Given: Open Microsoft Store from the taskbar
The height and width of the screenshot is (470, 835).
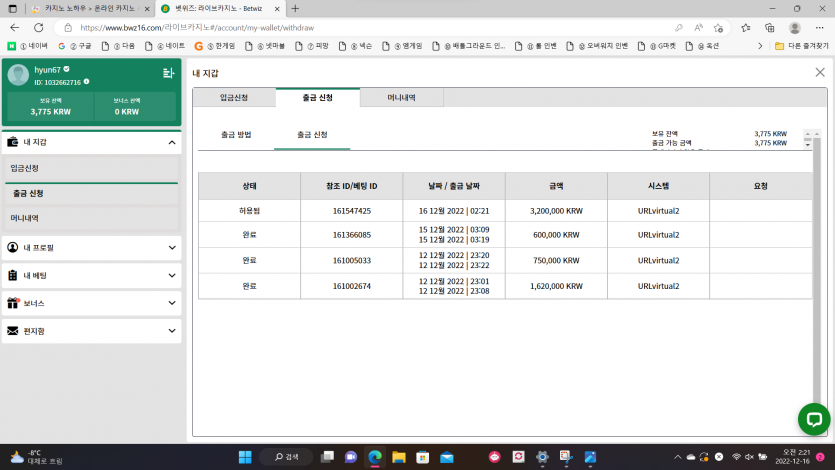Looking at the screenshot, I should pyautogui.click(x=423, y=457).
